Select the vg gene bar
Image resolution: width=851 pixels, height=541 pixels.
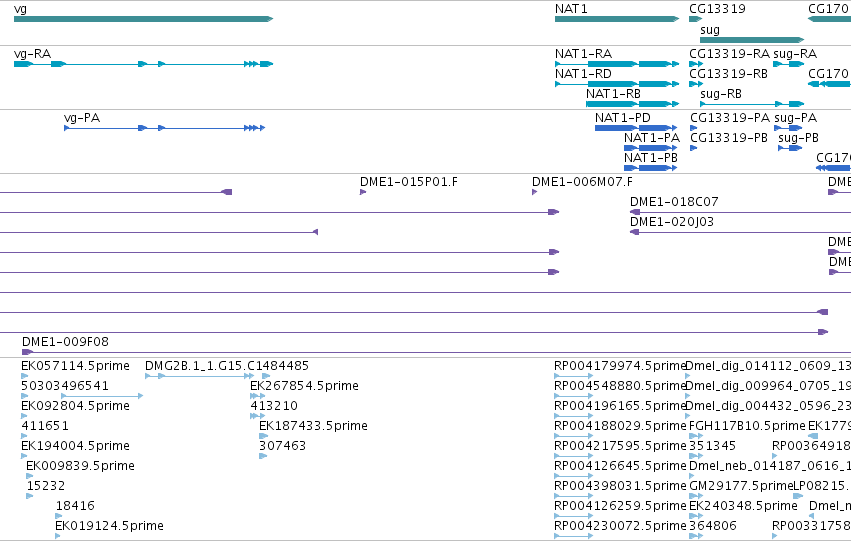143,19
